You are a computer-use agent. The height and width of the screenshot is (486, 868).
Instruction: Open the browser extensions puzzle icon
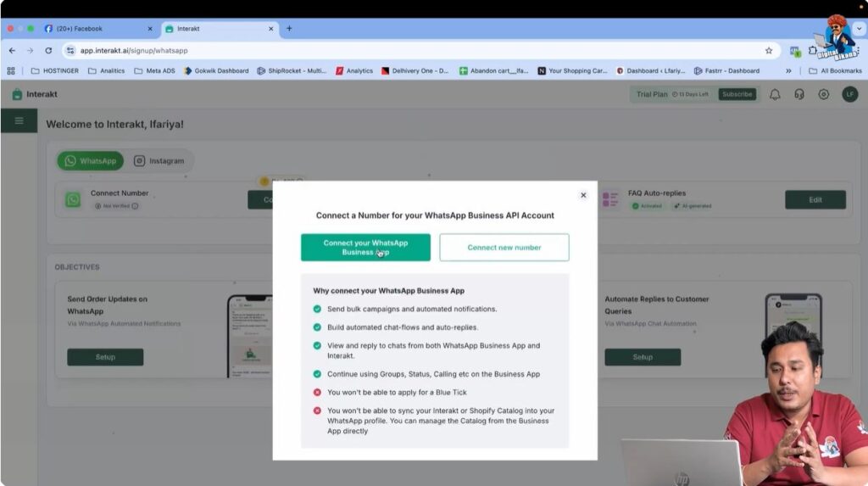pos(812,50)
